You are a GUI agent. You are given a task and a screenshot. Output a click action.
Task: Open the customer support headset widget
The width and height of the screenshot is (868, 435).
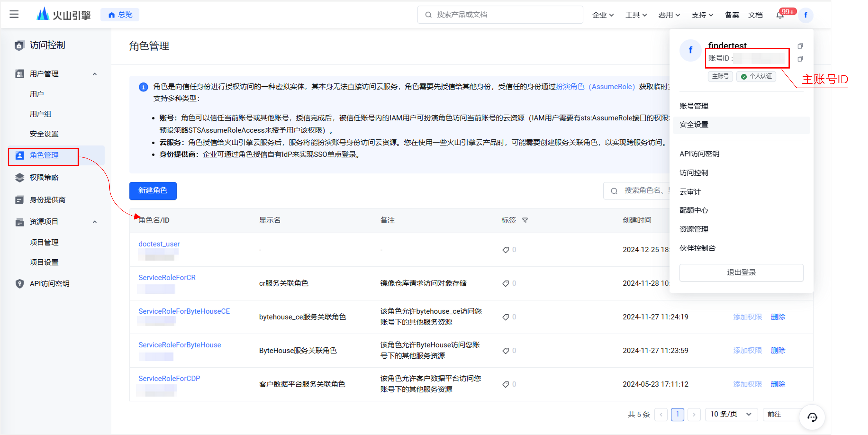tap(812, 417)
